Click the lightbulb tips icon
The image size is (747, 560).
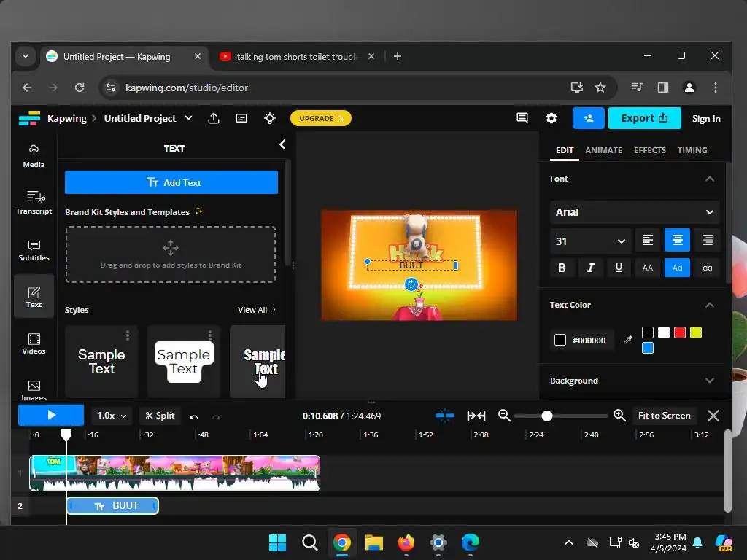(x=270, y=118)
